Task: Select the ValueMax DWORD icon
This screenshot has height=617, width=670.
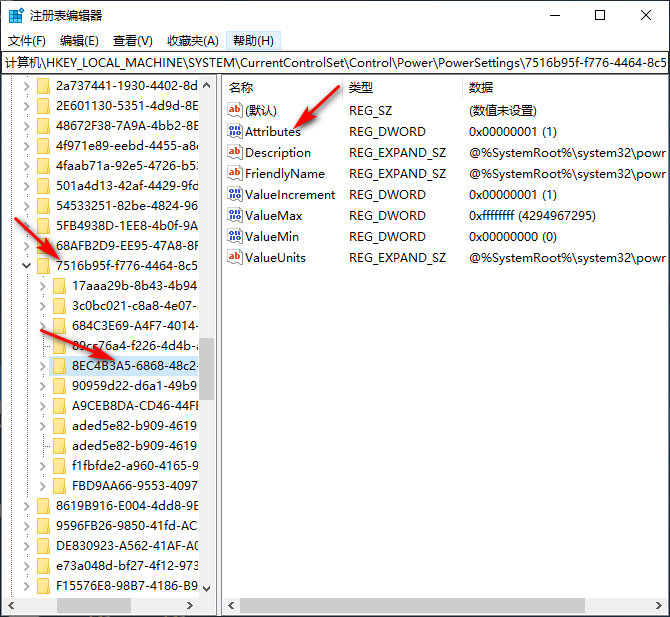Action: [235, 215]
